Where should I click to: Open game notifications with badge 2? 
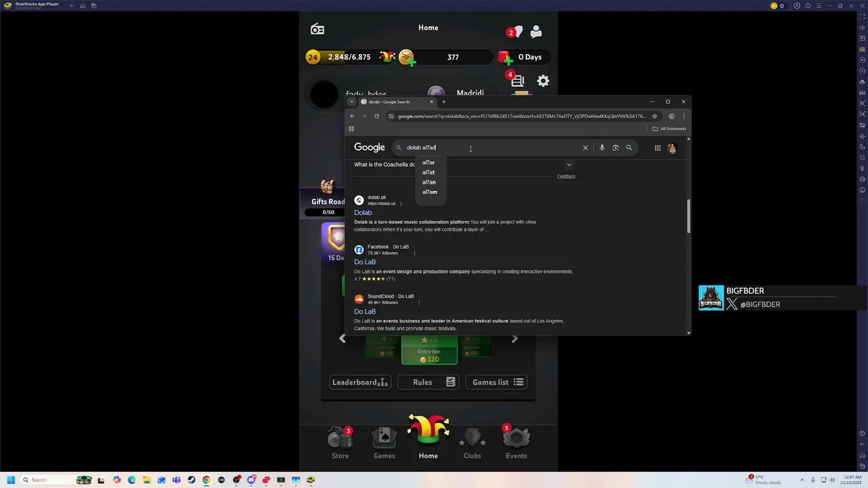click(x=515, y=31)
